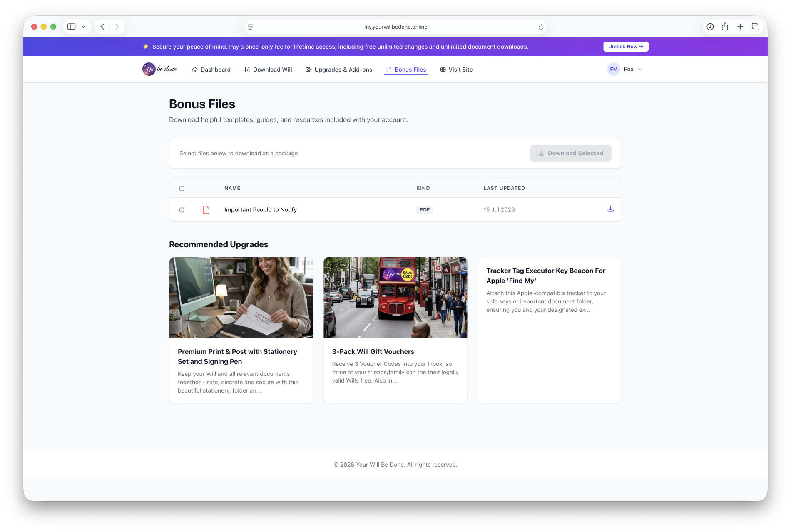
Task: Click the page settings icon in address bar
Action: coord(251,27)
